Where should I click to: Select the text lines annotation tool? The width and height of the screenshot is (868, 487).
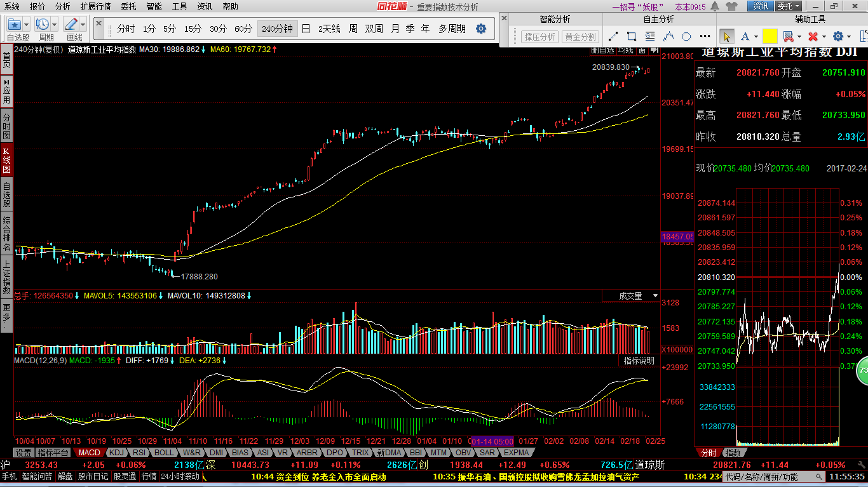650,36
